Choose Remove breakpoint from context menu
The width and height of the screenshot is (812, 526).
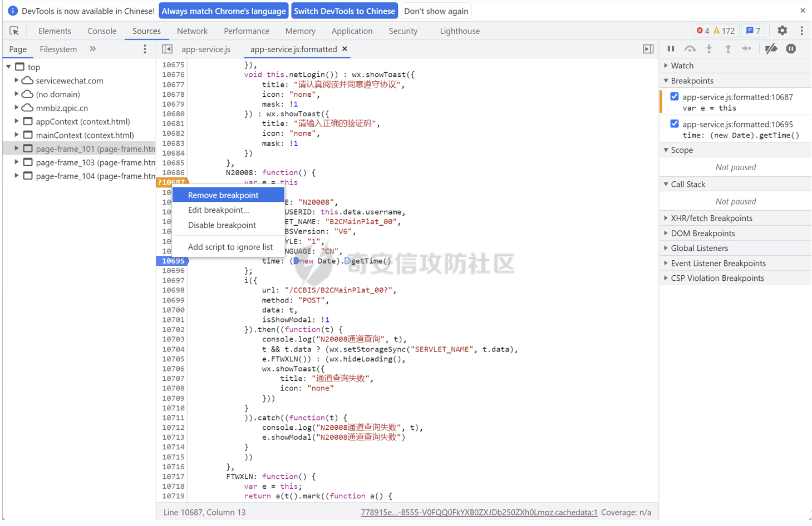click(x=228, y=195)
